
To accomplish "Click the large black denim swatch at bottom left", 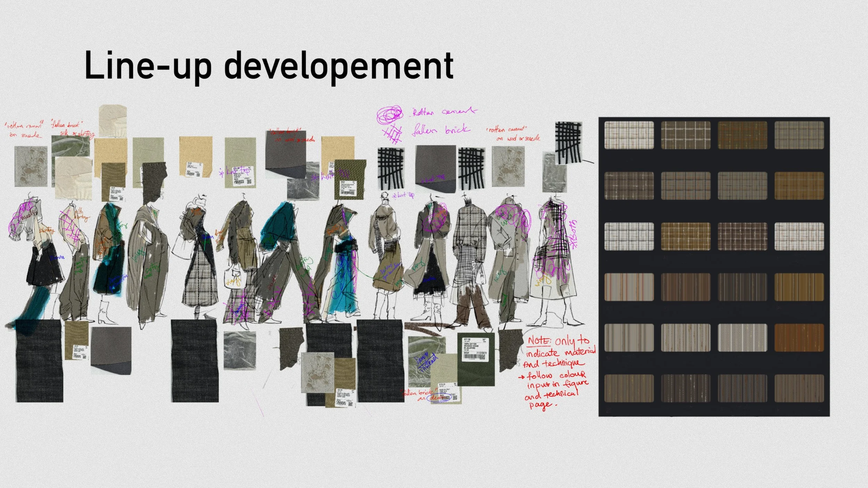I will coord(39,361).
